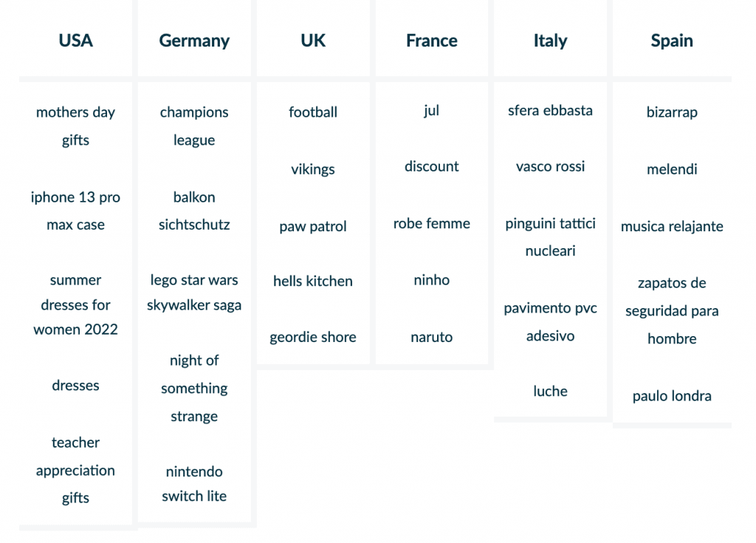The height and width of the screenshot is (543, 756).
Task: Select "naruto" in the France column
Action: (x=432, y=337)
